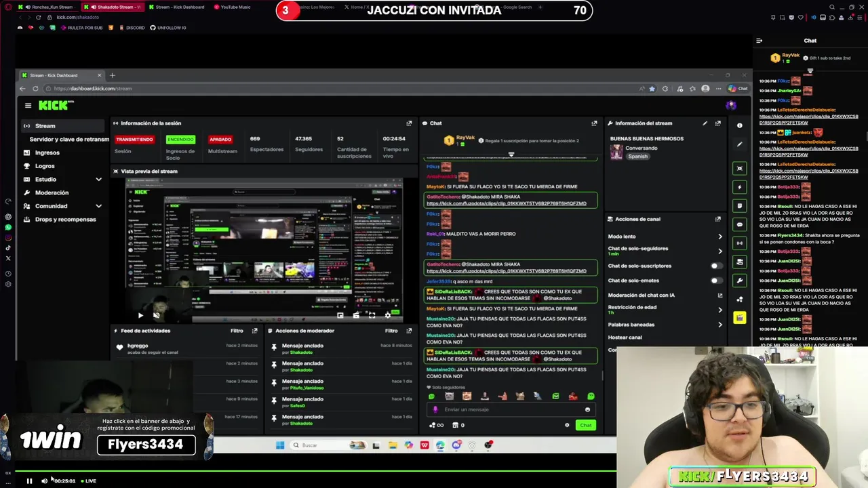Viewport: 868px width, 488px height.
Task: Open emoji picker in chat message box
Action: 587,409
